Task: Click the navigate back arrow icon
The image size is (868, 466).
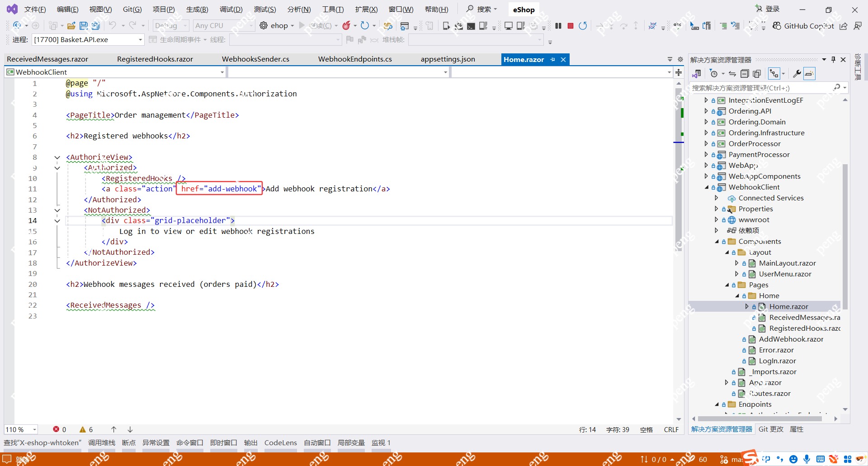Action: (x=17, y=26)
